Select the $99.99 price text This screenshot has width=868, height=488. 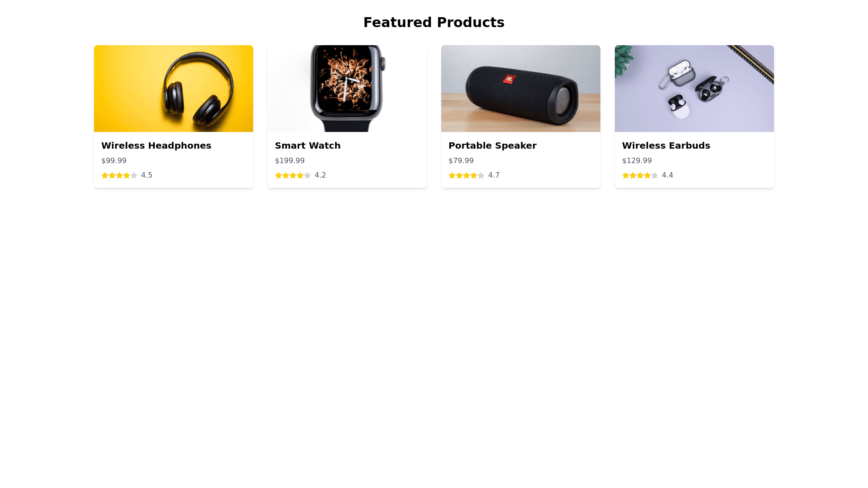click(114, 161)
